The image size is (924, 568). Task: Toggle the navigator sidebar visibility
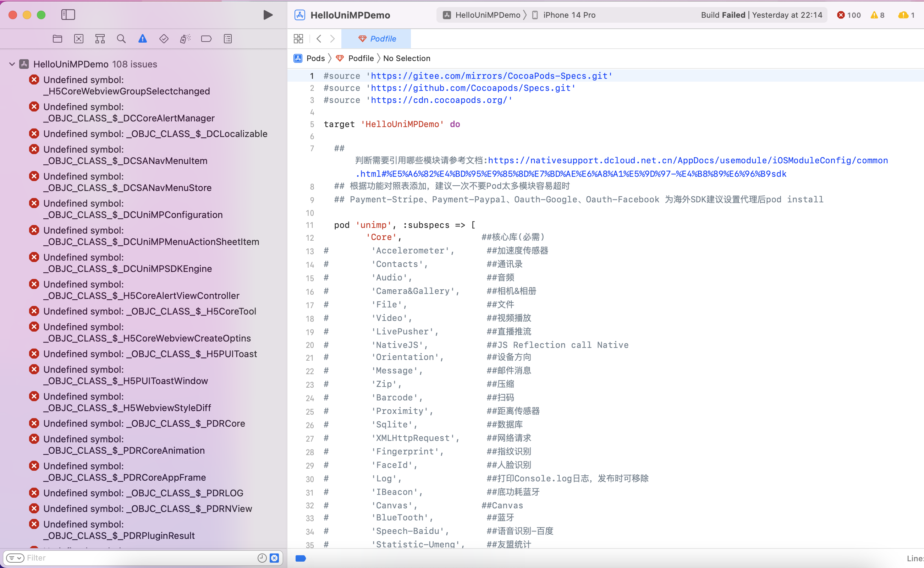(68, 15)
